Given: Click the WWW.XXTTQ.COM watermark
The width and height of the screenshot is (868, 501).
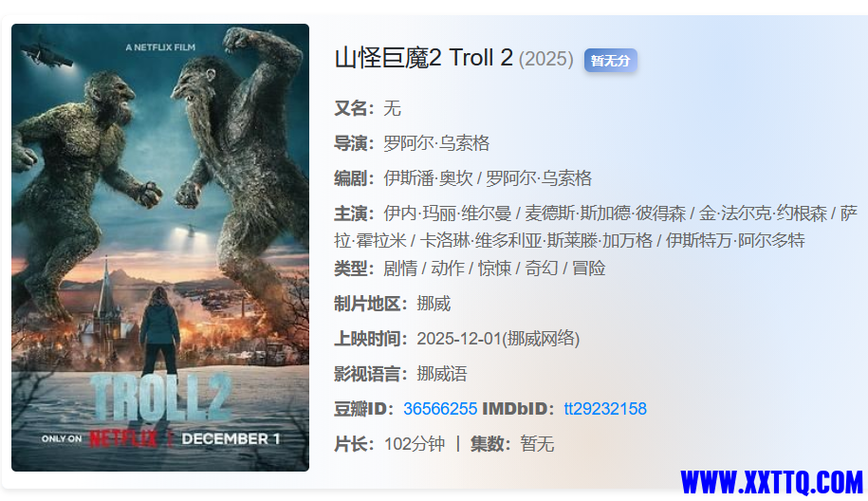Looking at the screenshot, I should (771, 483).
